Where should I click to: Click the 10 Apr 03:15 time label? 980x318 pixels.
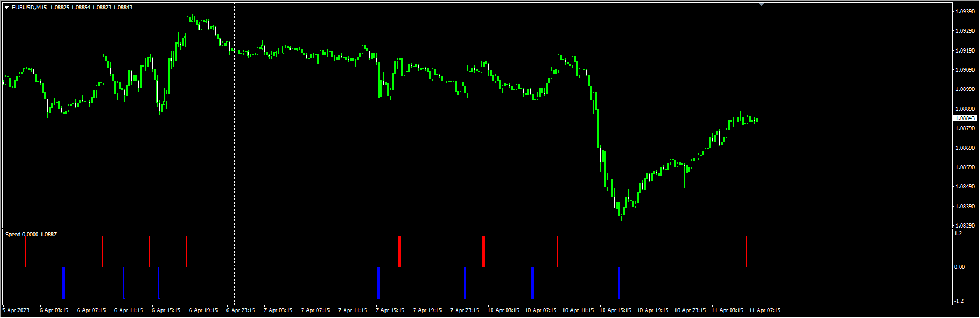(x=503, y=310)
